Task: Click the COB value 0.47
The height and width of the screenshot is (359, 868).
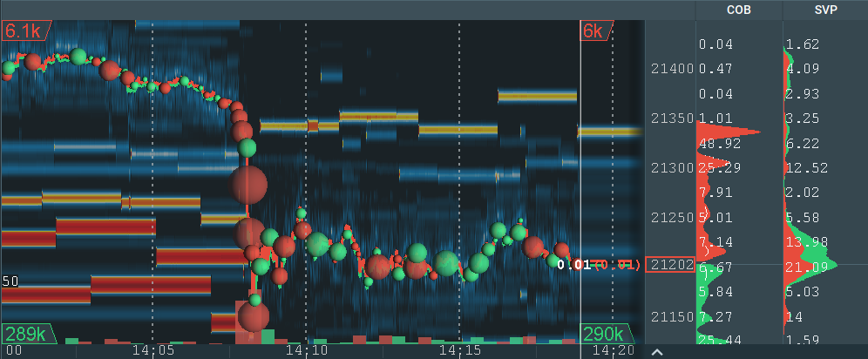Action: click(715, 69)
